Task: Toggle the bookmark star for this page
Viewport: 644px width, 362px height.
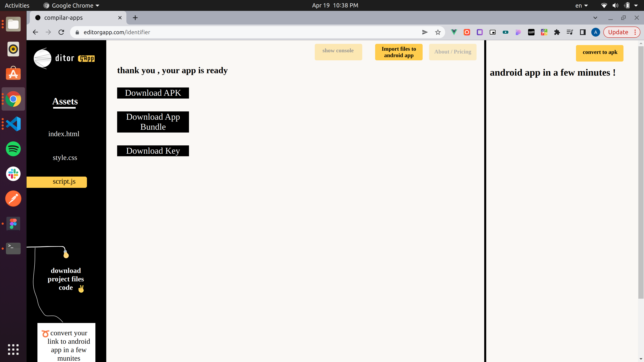Action: pos(438,32)
